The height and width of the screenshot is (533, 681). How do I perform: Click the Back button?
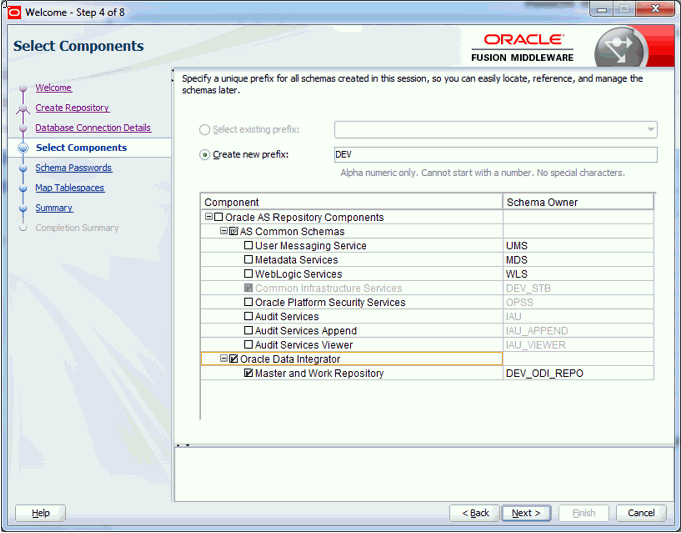click(x=475, y=513)
